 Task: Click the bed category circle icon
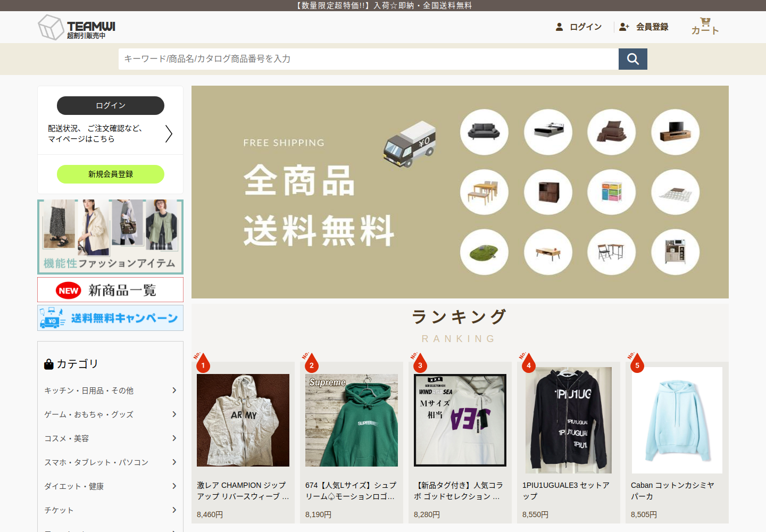click(x=548, y=132)
